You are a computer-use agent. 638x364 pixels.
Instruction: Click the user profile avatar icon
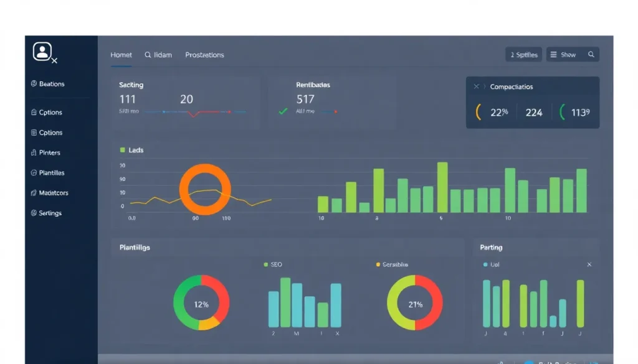click(x=42, y=52)
